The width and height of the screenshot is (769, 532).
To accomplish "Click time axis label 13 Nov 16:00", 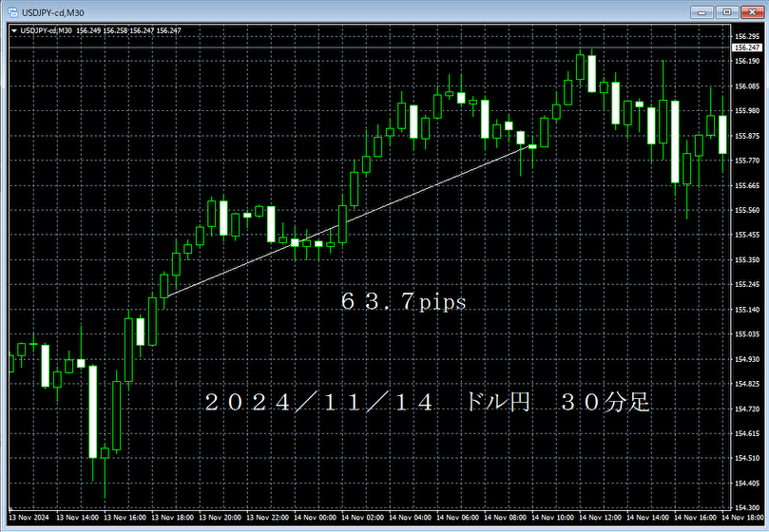I will coord(125,518).
